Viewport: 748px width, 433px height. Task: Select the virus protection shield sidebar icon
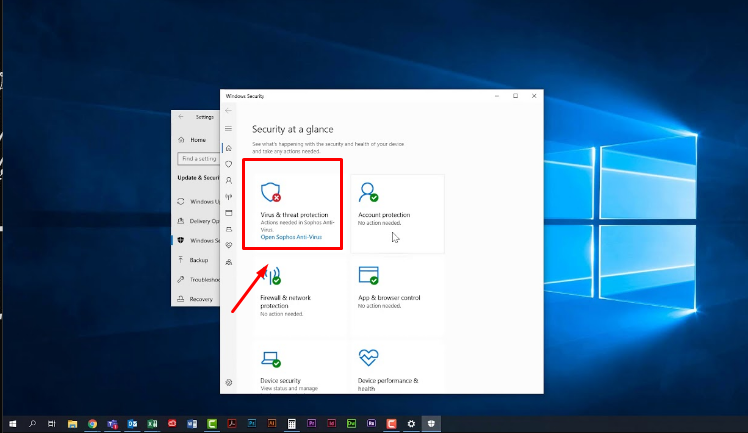point(229,164)
